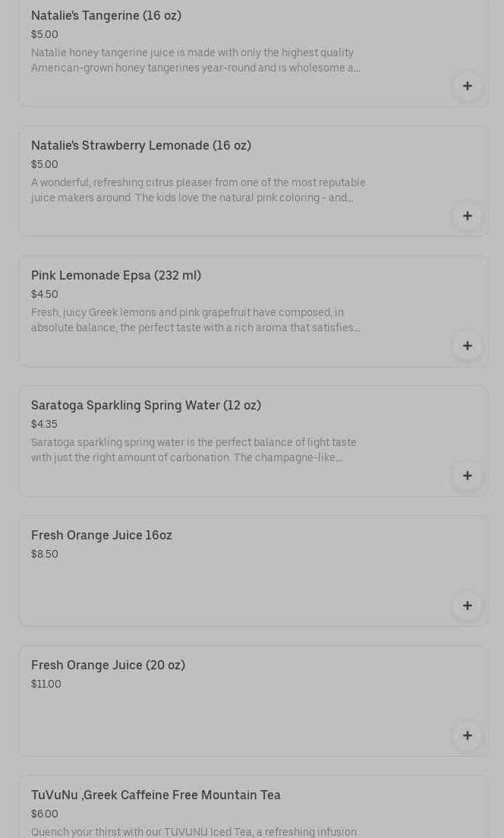Select Pink Lemonade Epsa (232 ml) title
The image size is (504, 838).
[x=116, y=275]
